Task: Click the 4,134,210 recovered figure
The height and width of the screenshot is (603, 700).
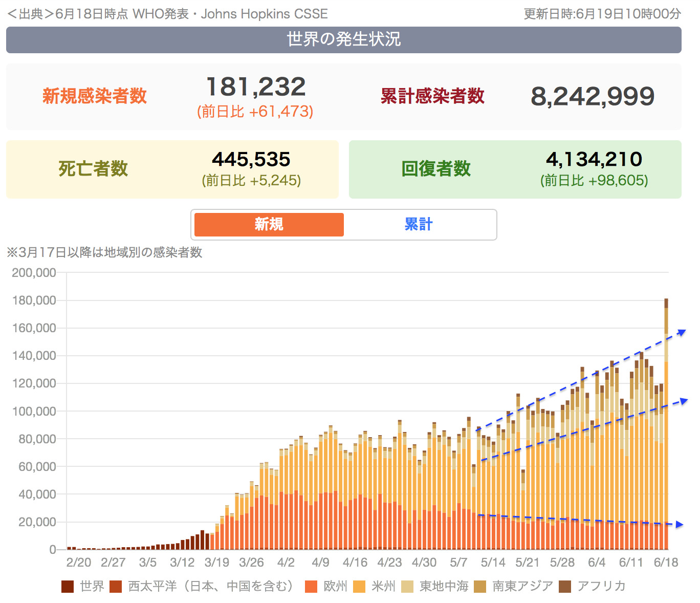Action: (594, 160)
